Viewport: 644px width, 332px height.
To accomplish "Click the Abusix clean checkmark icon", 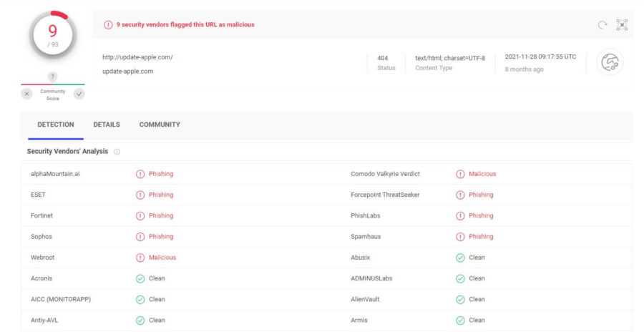I will (460, 258).
